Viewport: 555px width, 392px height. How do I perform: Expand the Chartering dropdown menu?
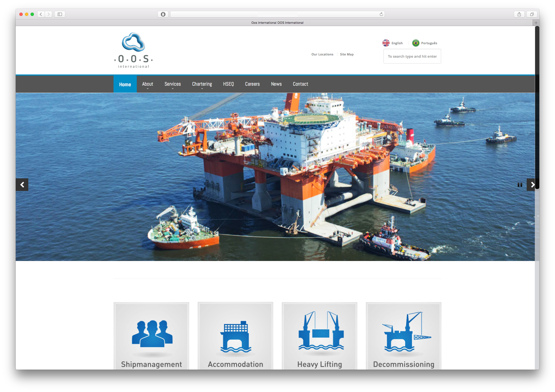(202, 84)
